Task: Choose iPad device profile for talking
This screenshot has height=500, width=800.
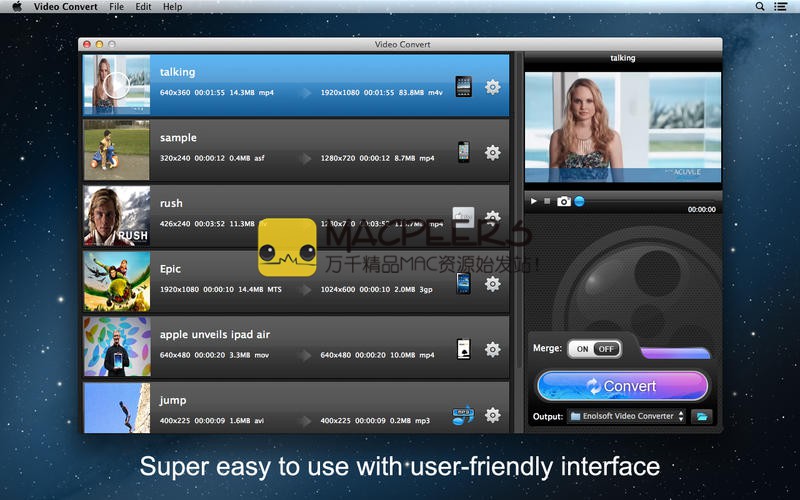Action: (x=463, y=87)
